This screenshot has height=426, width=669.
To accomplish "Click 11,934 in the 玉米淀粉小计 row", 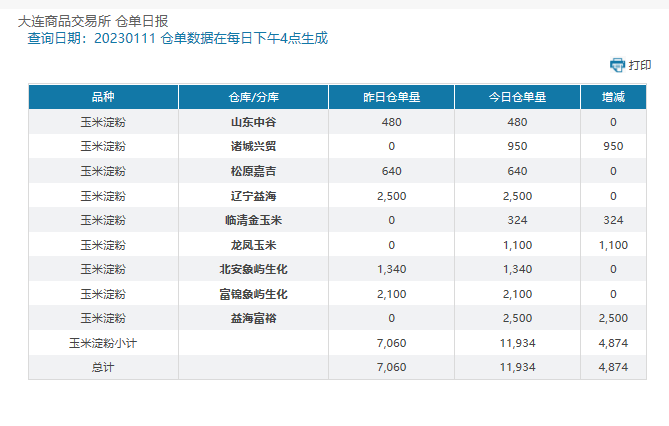I will tap(517, 343).
